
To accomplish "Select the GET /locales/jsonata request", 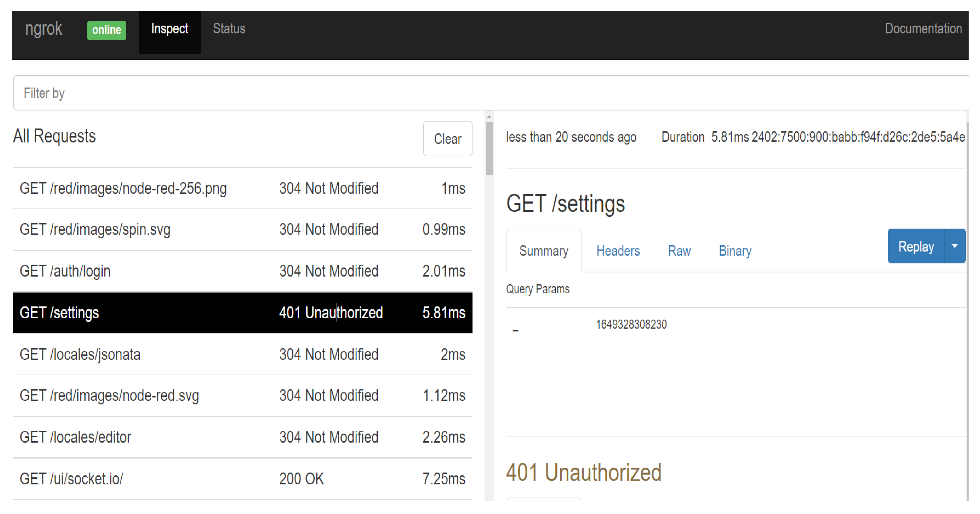I will coord(242,354).
